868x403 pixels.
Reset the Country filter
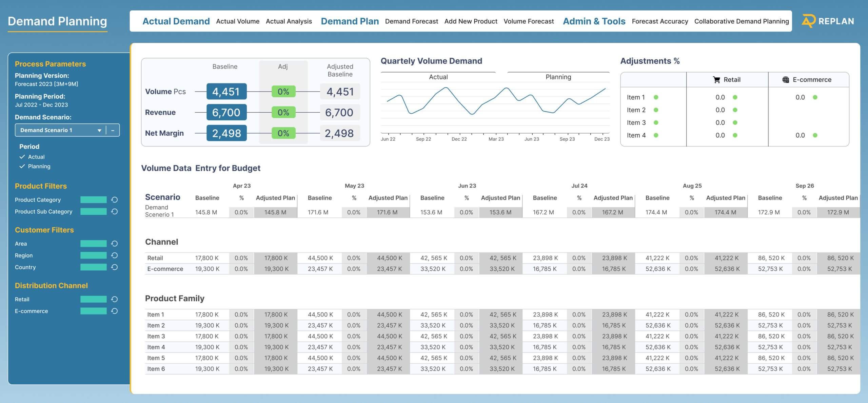pos(115,267)
